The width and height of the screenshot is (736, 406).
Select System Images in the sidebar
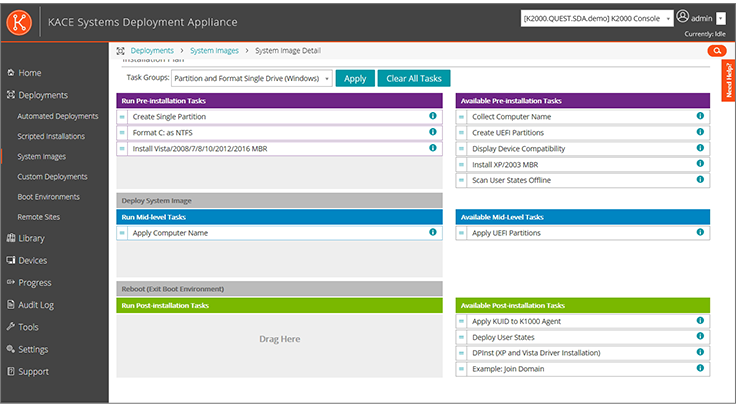coord(41,156)
